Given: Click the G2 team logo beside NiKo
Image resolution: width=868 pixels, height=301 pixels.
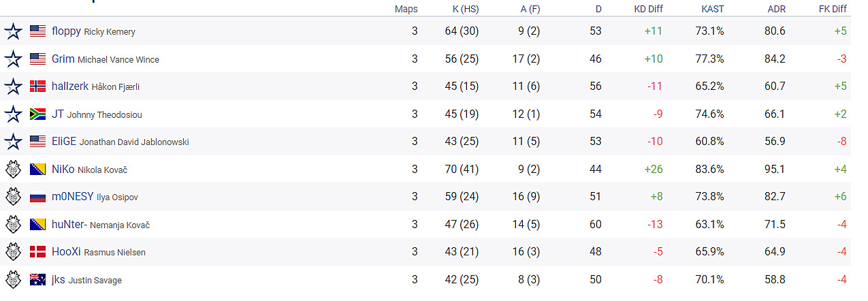Looking at the screenshot, I should (x=13, y=170).
